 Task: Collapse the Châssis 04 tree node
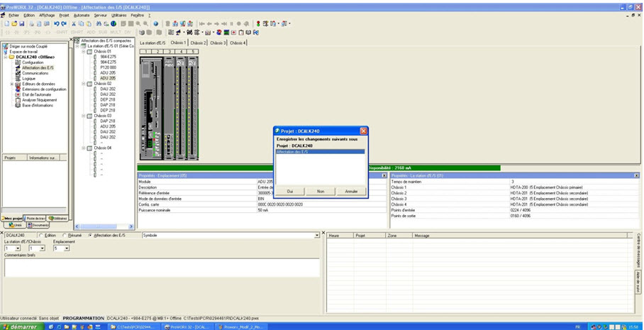point(84,148)
